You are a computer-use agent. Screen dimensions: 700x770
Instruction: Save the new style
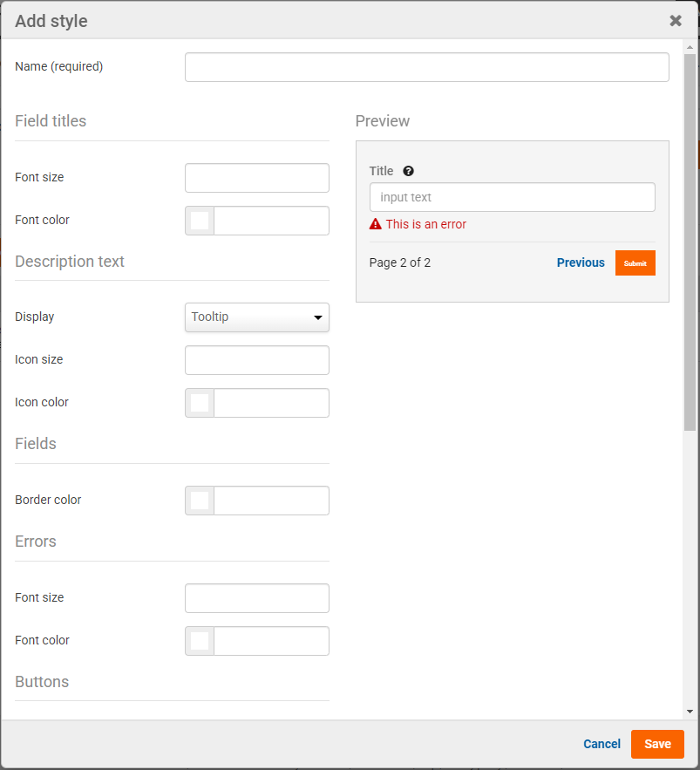(657, 744)
